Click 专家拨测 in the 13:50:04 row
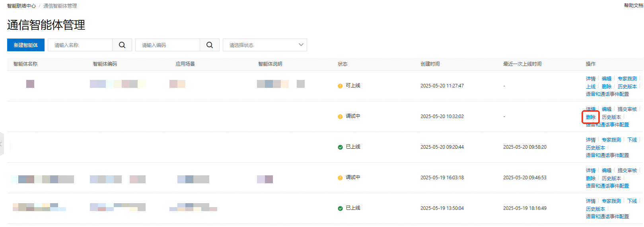 tap(611, 201)
